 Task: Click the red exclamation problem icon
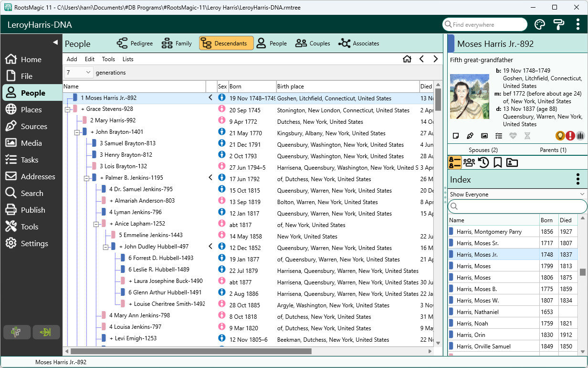click(570, 136)
